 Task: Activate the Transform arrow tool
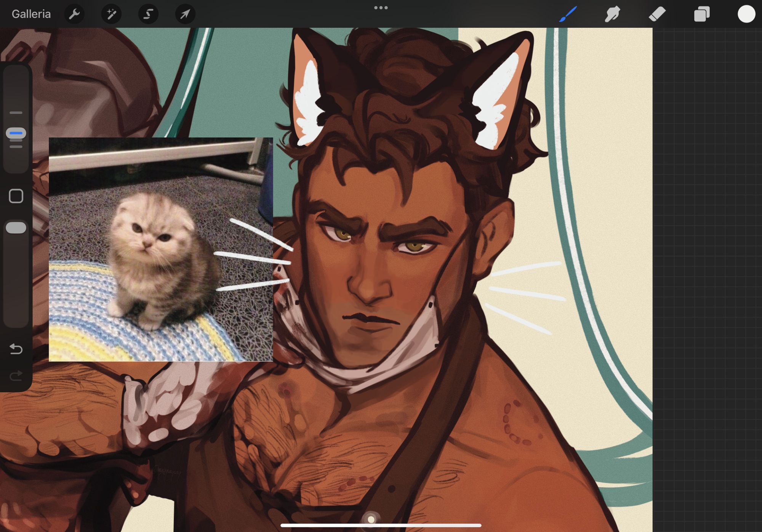click(x=185, y=14)
